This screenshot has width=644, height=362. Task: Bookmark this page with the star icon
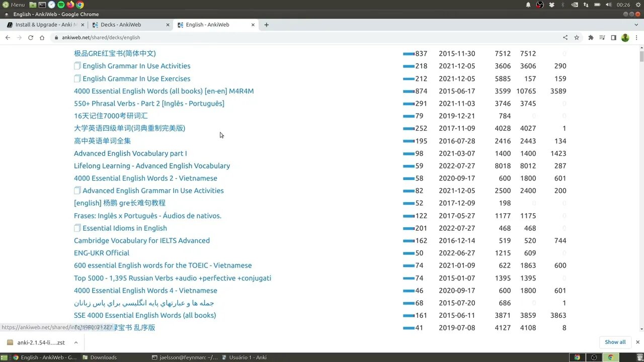point(577,38)
